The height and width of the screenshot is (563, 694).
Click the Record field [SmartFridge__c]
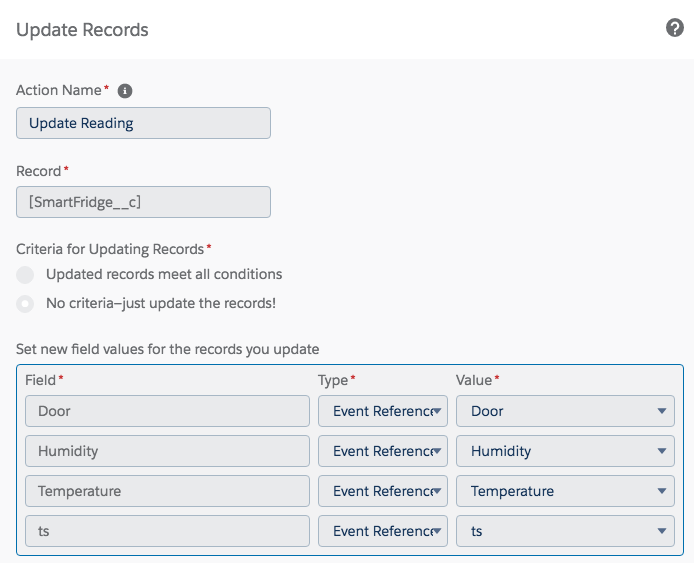[x=143, y=202]
